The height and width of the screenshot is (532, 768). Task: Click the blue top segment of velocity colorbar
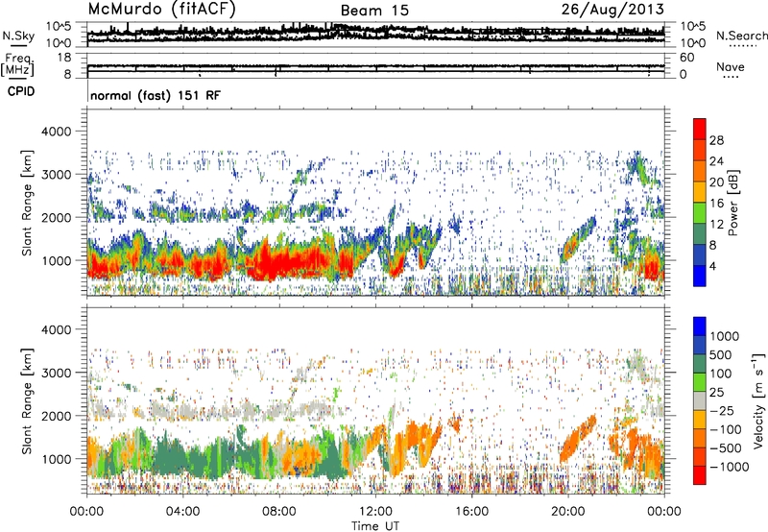(x=700, y=326)
